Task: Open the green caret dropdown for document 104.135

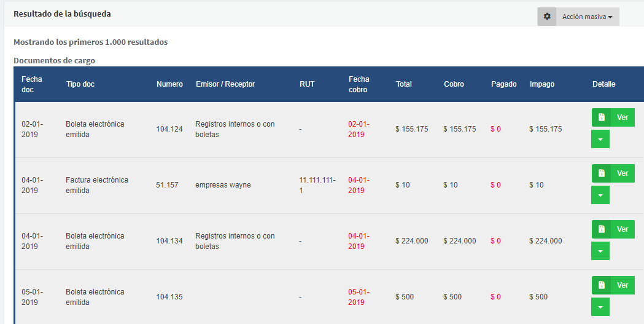Action: pyautogui.click(x=600, y=307)
